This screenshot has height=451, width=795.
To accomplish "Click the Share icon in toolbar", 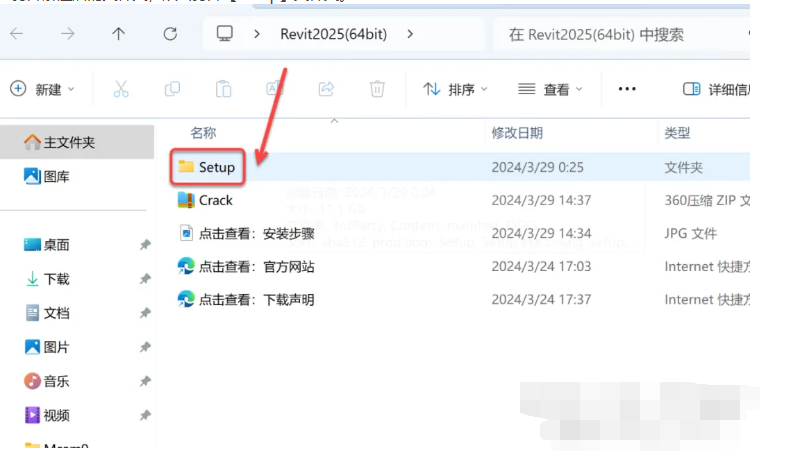I will (326, 89).
